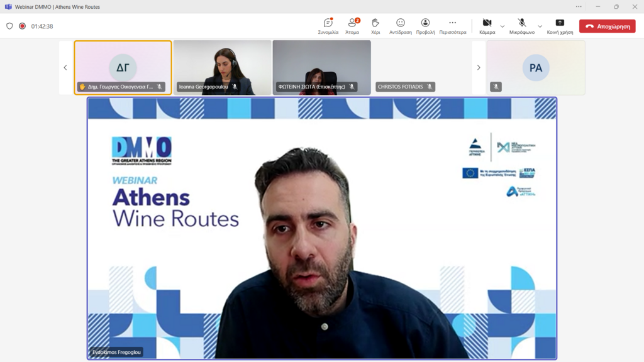This screenshot has height=362, width=644.
Task: Start sharing with Κοινή χρήση
Action: coord(560,26)
